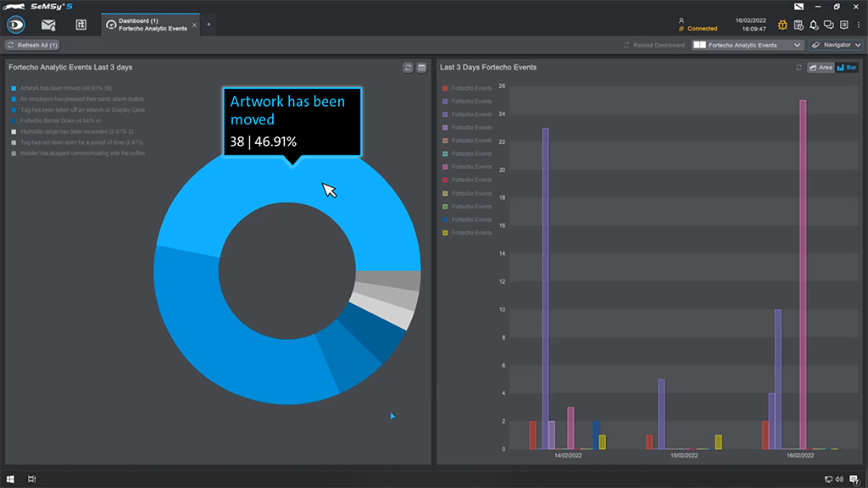
Task: Open the three-dot overflow menu
Action: [x=859, y=25]
